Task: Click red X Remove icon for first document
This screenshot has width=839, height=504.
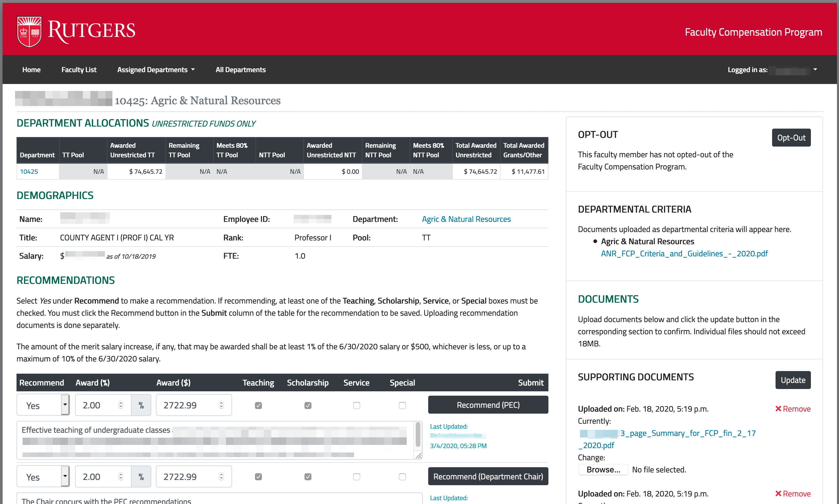Action: coord(778,409)
